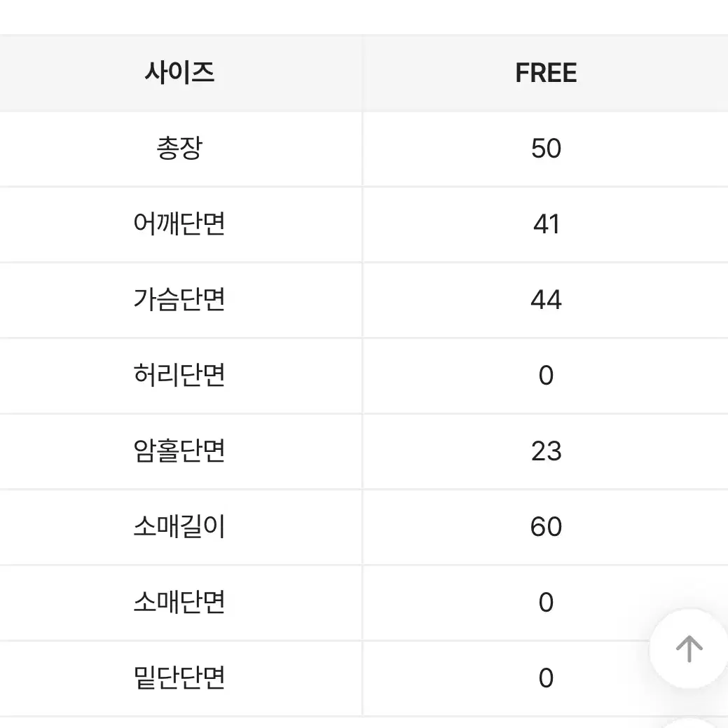This screenshot has height=728, width=728.
Task: Select the FREE column header
Action: [x=546, y=73]
